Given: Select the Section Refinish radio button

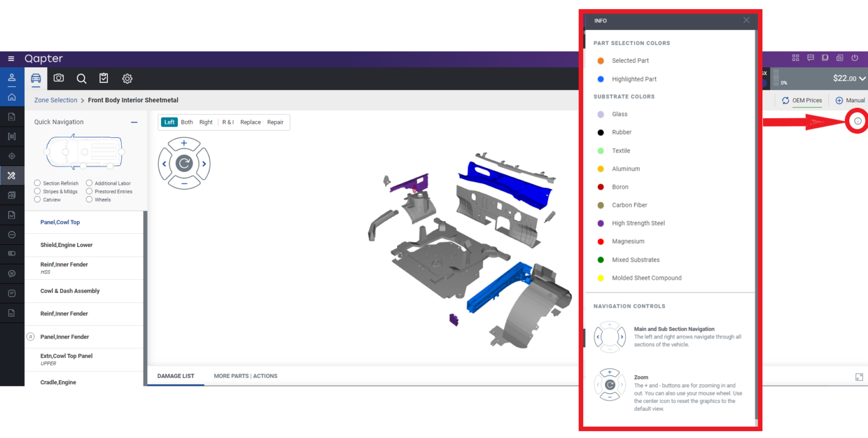Looking at the screenshot, I should [x=37, y=183].
